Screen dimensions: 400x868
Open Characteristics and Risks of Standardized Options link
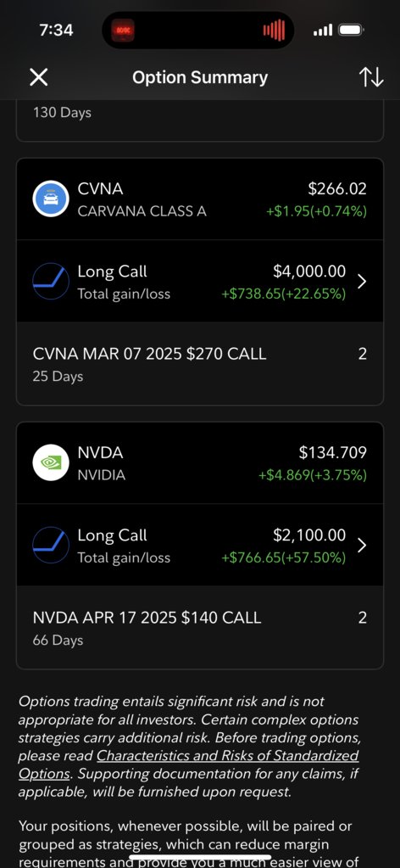[x=188, y=764]
